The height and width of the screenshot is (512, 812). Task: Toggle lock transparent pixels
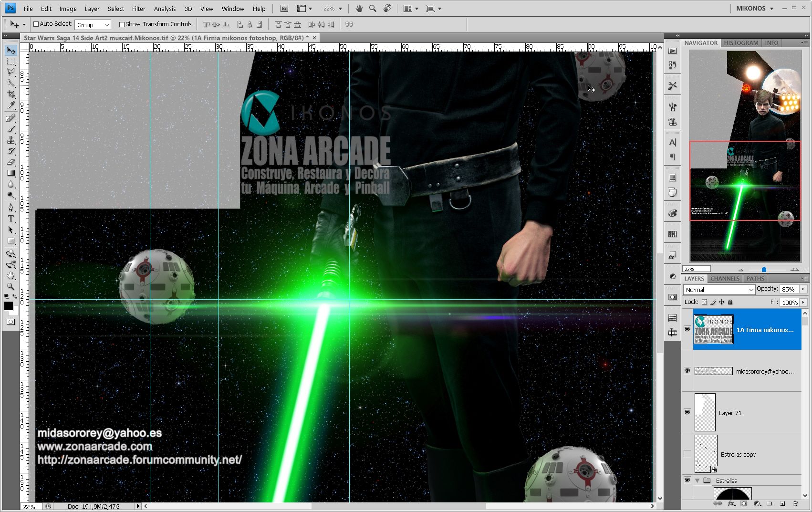704,302
